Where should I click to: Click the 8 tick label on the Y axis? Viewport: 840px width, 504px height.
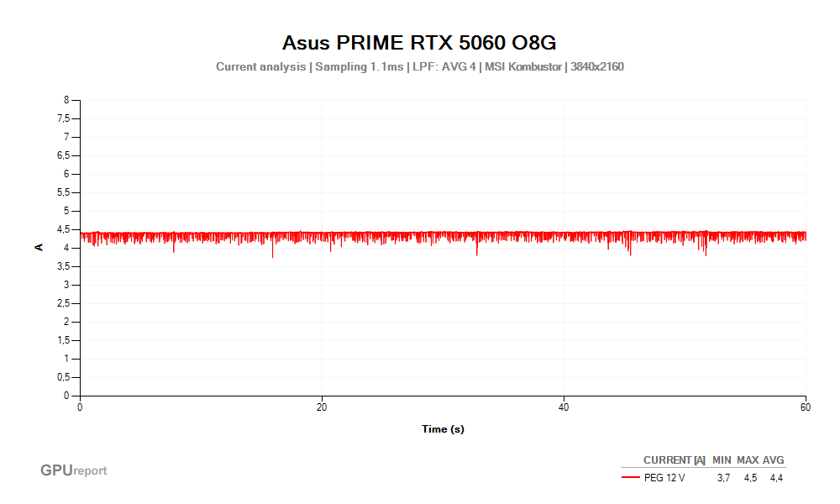coord(66,100)
